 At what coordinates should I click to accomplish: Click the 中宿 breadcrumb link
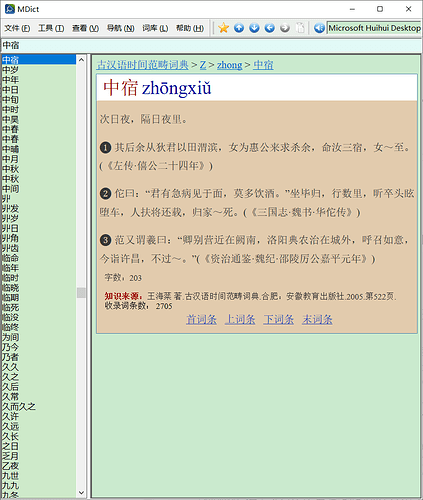(263, 65)
